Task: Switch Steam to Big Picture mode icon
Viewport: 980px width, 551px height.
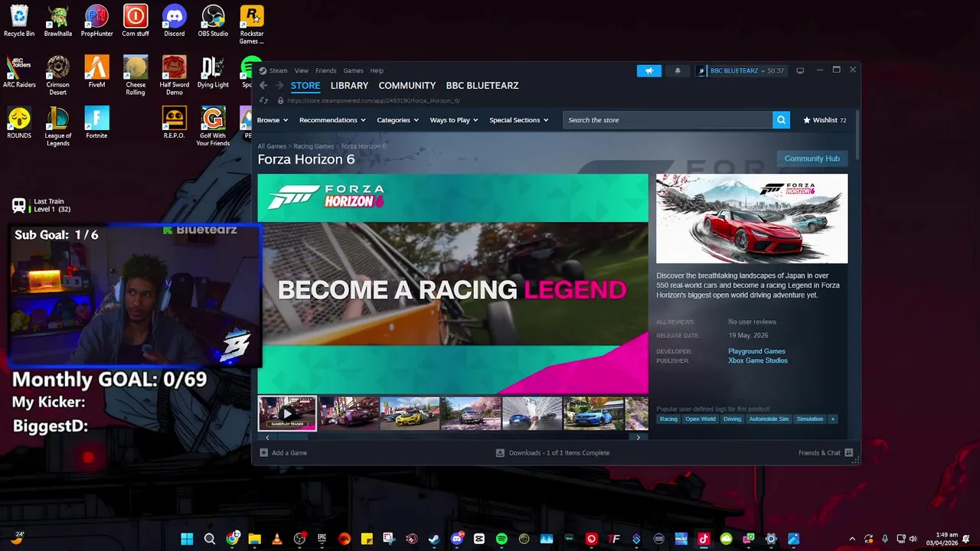Action: click(800, 70)
